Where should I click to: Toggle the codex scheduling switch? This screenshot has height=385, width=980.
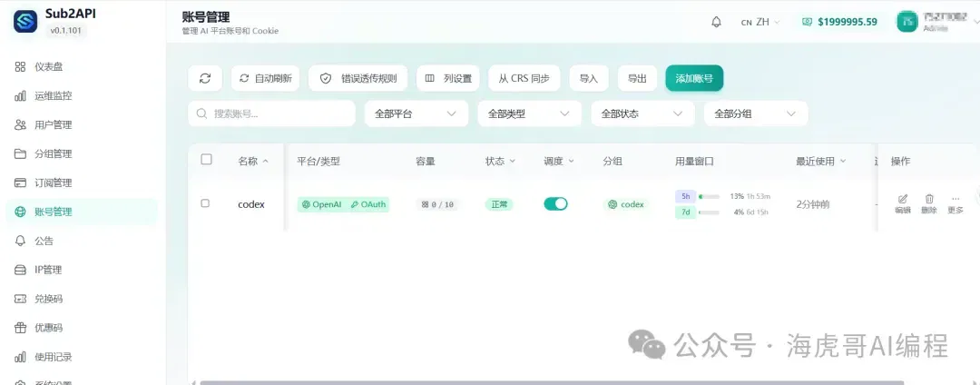(x=555, y=203)
